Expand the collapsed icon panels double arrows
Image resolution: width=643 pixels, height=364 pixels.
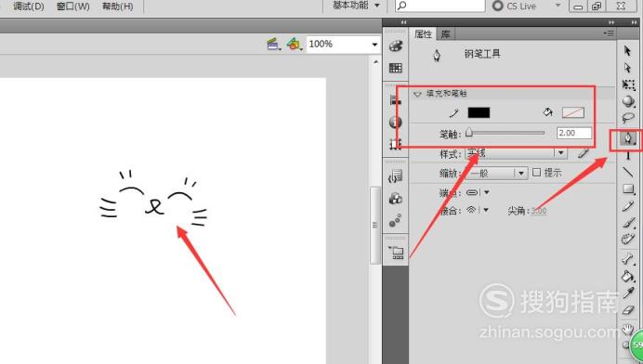[x=403, y=22]
